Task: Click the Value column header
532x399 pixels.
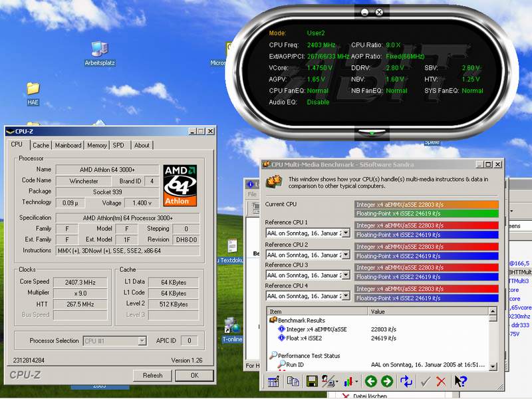Action: [x=428, y=311]
